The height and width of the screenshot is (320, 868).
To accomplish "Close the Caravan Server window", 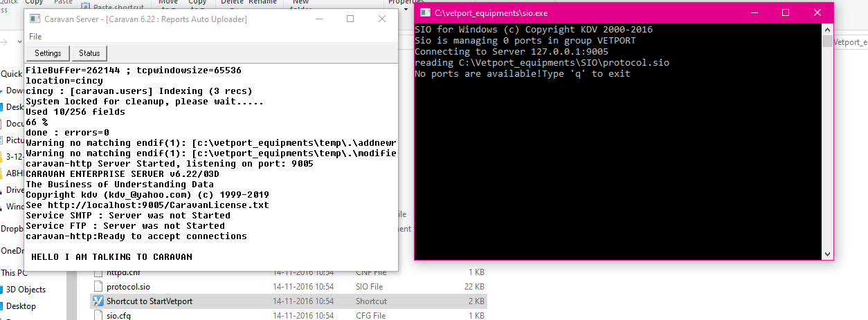I will click(x=382, y=19).
